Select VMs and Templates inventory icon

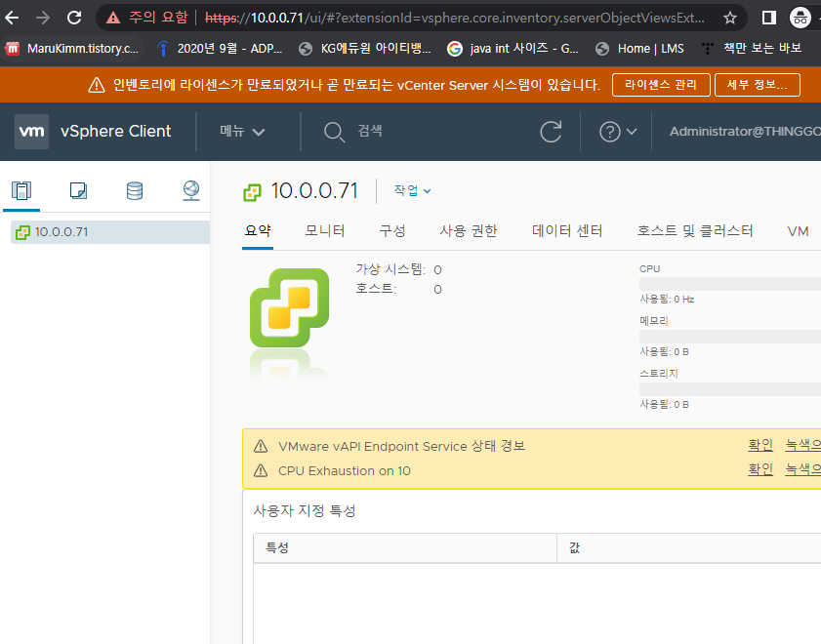point(78,191)
